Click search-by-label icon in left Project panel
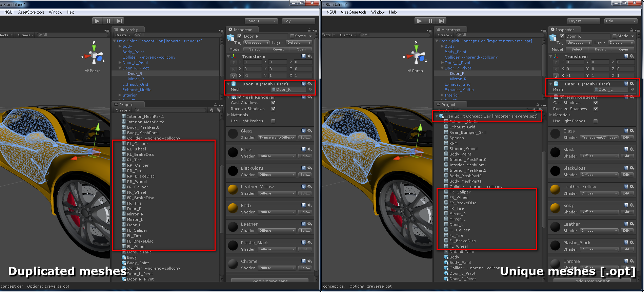The width and height of the screenshot is (644, 292). tap(219, 110)
